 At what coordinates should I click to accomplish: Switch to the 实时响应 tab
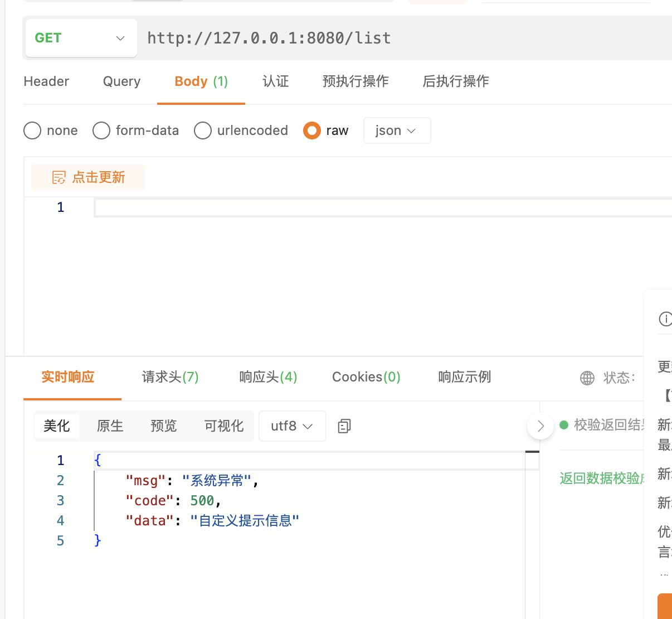68,377
